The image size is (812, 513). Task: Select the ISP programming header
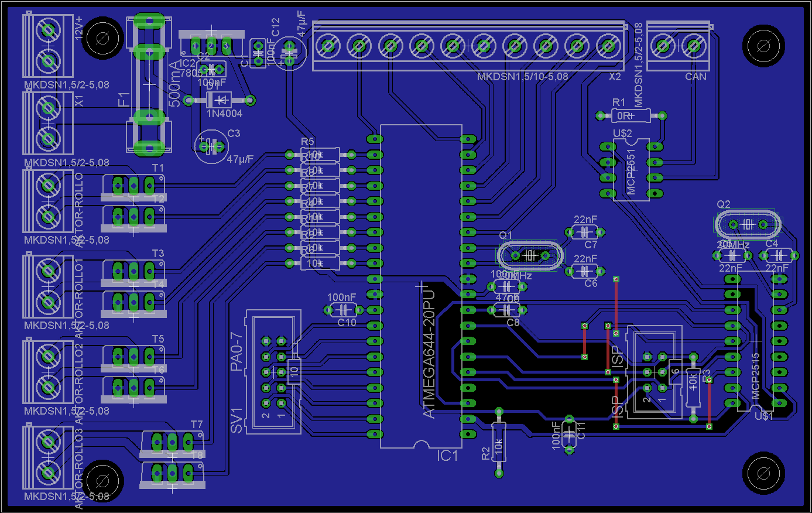click(x=655, y=372)
